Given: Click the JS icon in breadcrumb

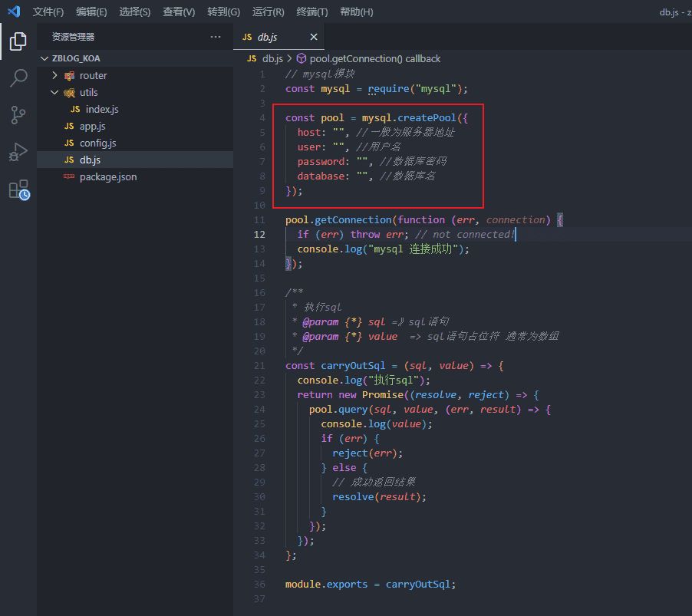Looking at the screenshot, I should pyautogui.click(x=252, y=59).
